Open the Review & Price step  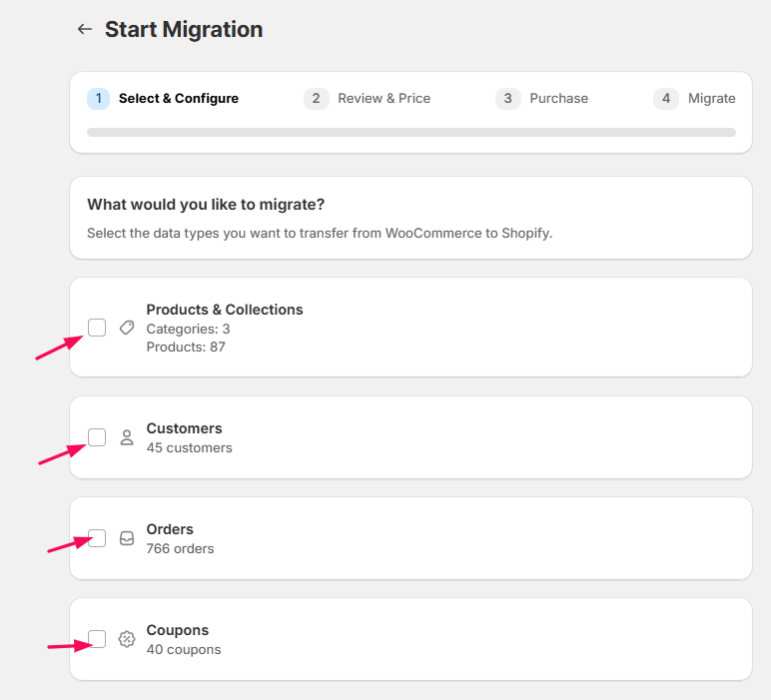(384, 98)
